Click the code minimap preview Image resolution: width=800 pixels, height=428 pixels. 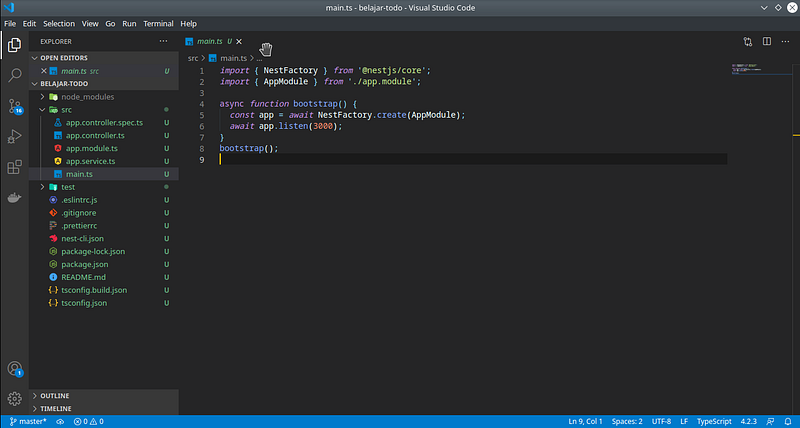(760, 69)
